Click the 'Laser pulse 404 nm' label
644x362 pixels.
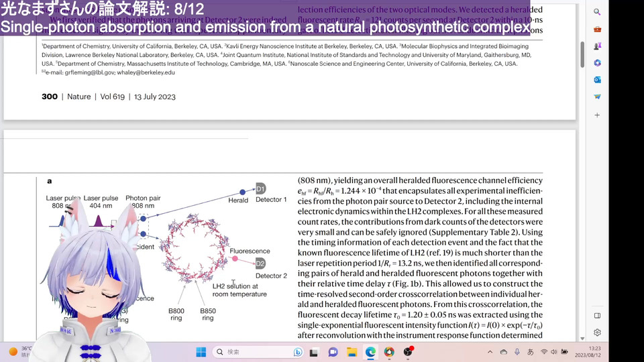[x=101, y=202]
